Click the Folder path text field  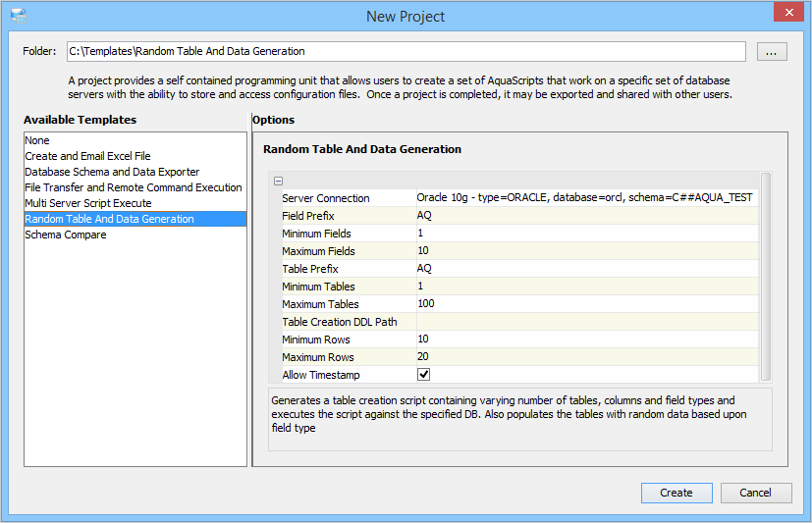point(406,51)
